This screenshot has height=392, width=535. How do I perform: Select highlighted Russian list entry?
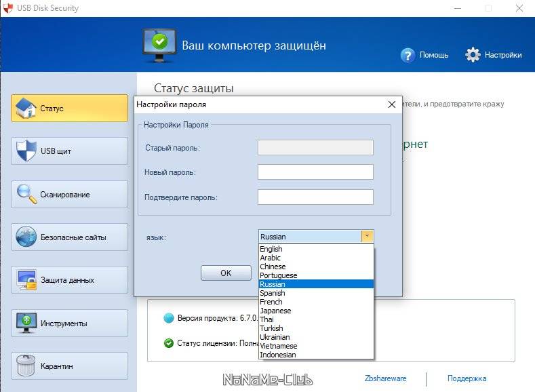(316, 284)
